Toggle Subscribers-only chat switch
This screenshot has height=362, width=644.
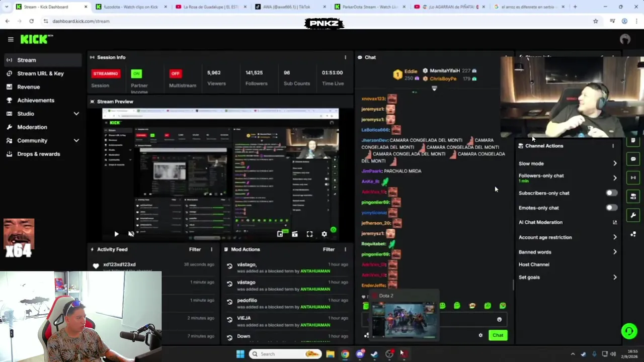click(611, 193)
